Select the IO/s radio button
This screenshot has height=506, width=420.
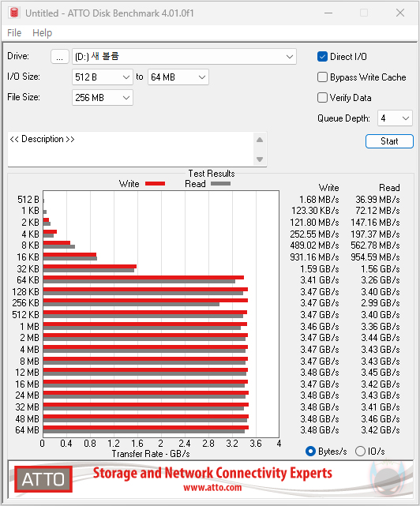[x=360, y=452]
